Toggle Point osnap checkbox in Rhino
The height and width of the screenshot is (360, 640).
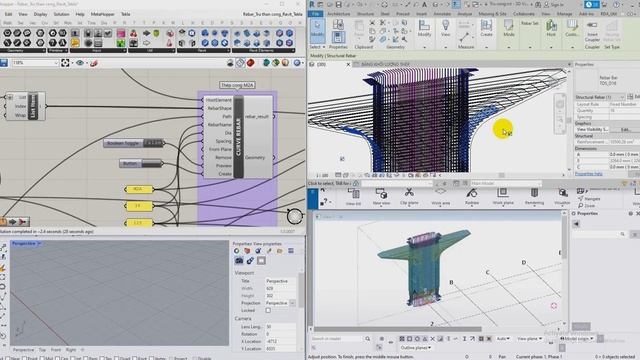click(x=24, y=358)
